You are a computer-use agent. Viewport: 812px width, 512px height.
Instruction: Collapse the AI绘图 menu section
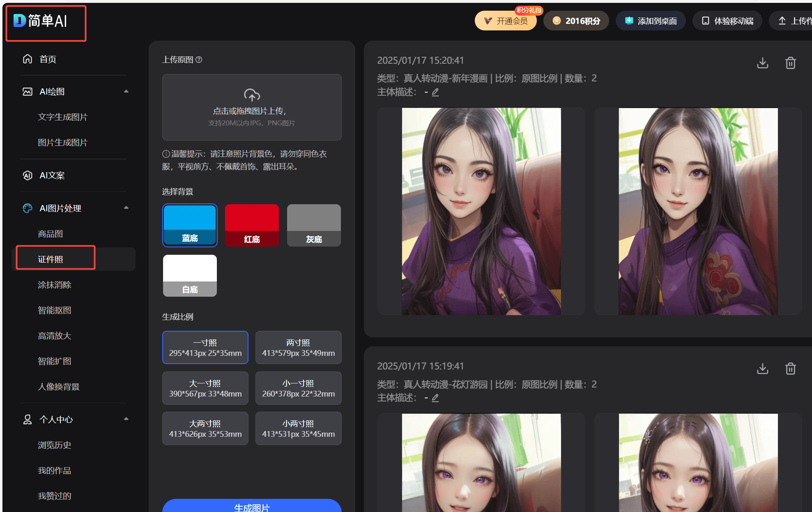126,91
